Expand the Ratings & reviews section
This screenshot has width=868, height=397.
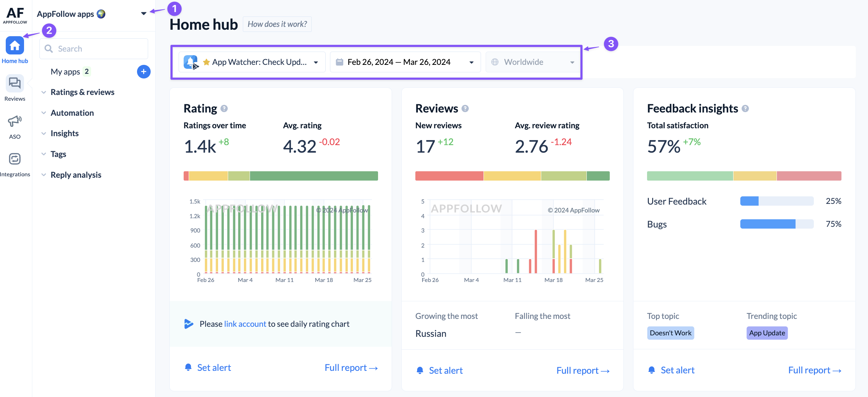point(82,92)
